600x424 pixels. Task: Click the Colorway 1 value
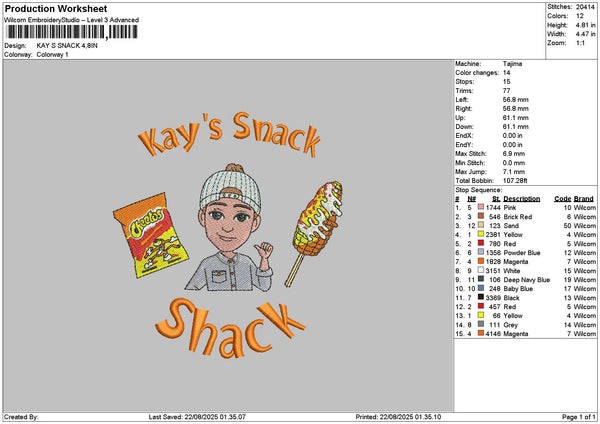52,55
